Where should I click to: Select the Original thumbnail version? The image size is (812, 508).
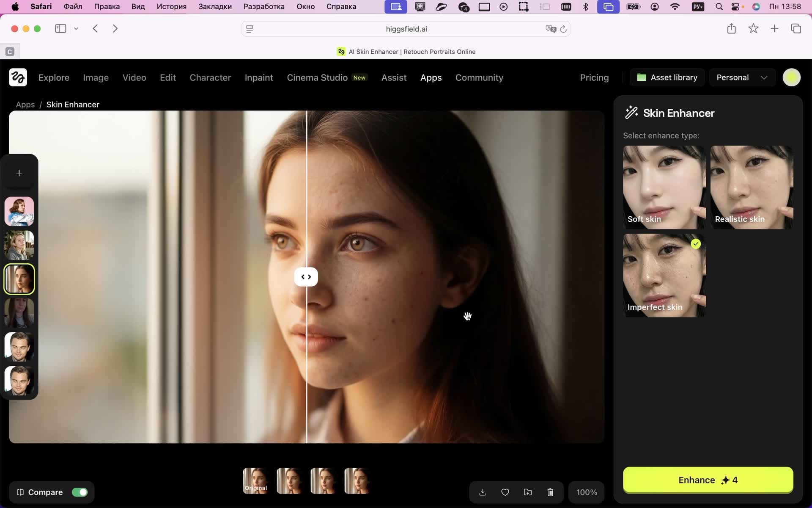[x=255, y=481]
